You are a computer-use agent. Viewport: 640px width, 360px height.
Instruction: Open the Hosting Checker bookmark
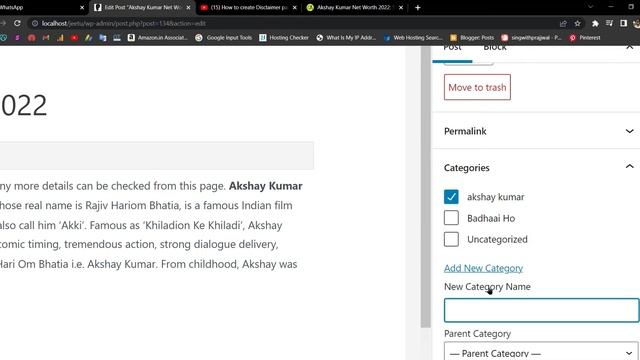284,38
